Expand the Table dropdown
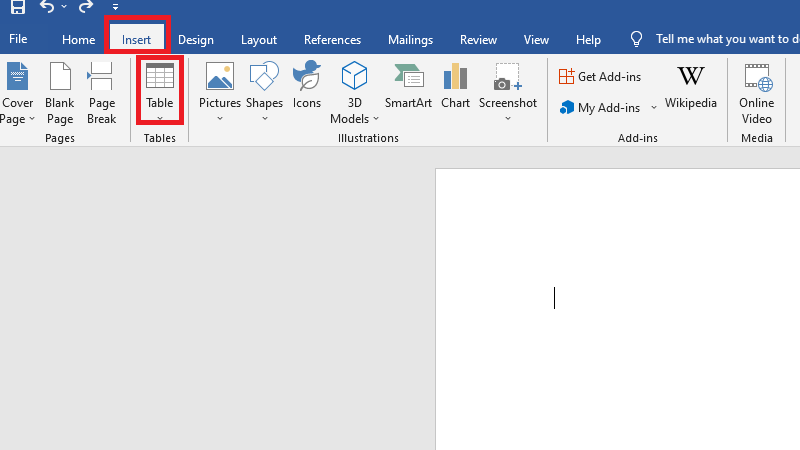The width and height of the screenshot is (800, 450). (x=160, y=118)
